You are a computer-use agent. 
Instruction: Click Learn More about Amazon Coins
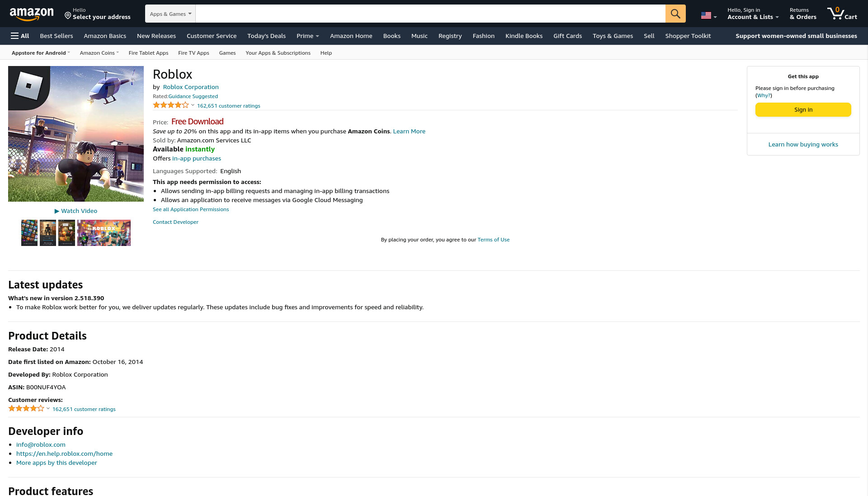pos(409,131)
